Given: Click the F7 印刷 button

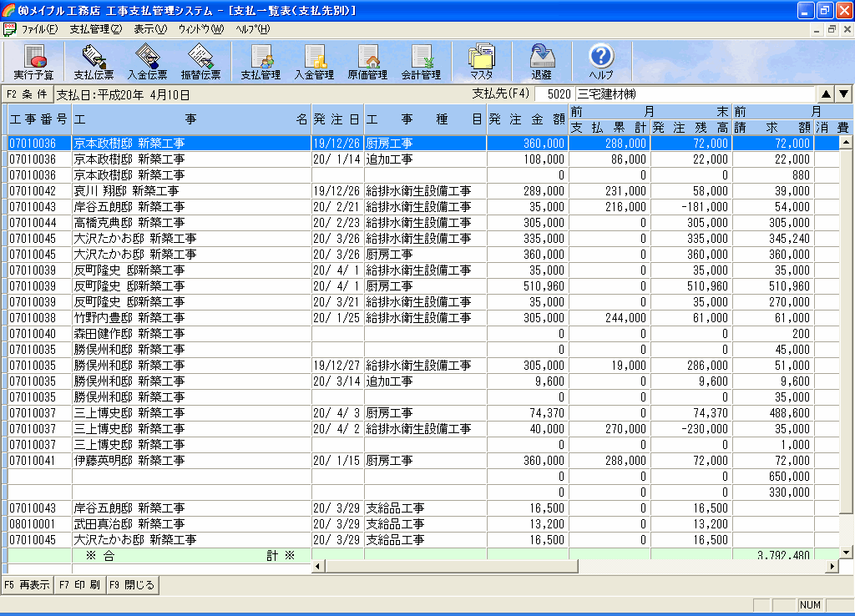Looking at the screenshot, I should (80, 585).
